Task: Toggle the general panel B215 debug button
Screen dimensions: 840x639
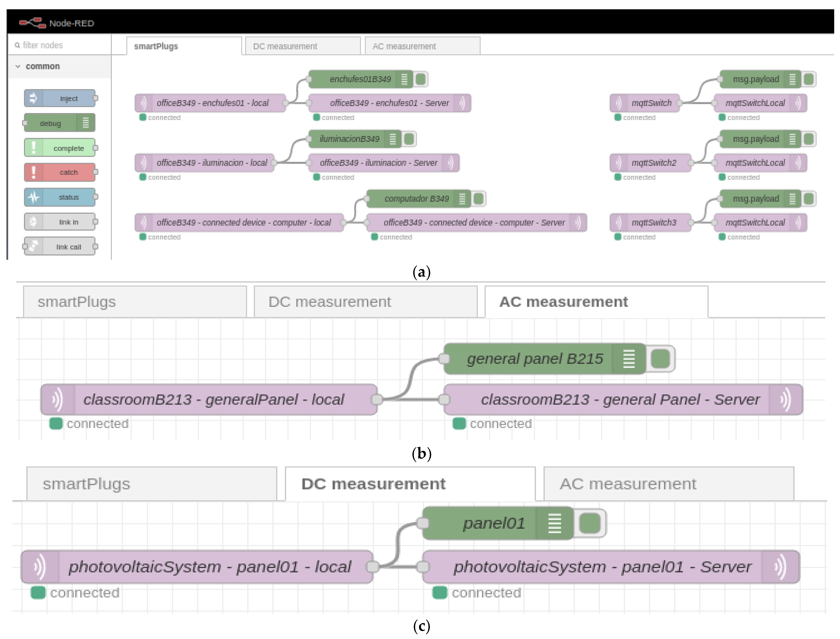Action: point(660,359)
